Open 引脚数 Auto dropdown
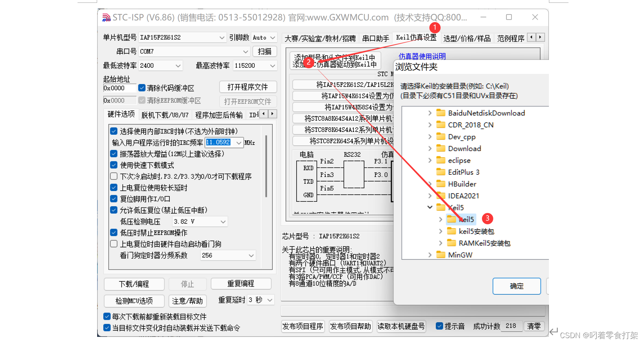This screenshot has height=343, width=644. click(264, 38)
